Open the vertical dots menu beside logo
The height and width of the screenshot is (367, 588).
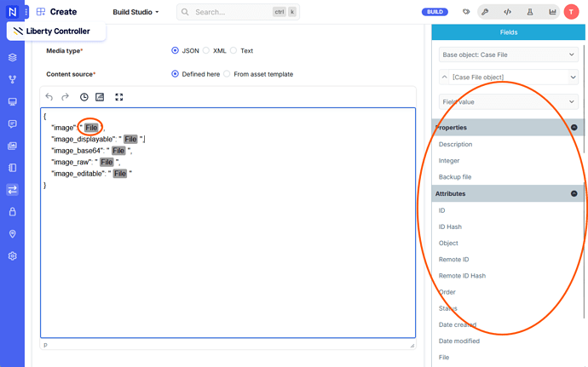(26, 12)
